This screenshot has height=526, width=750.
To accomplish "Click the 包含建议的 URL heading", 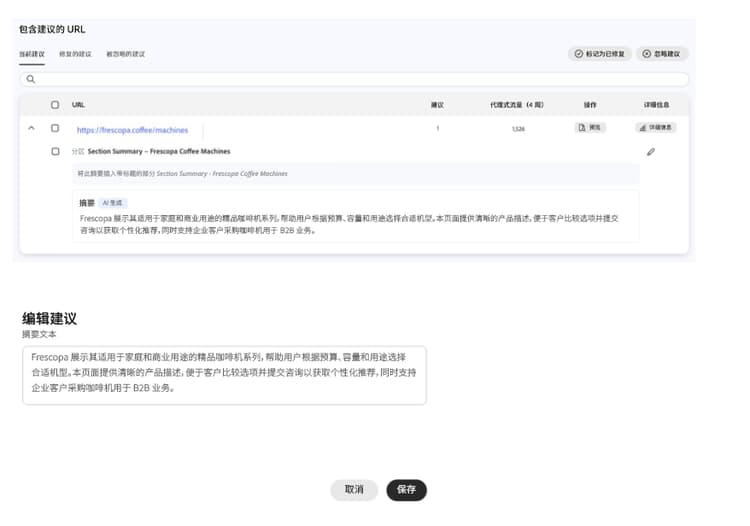I will pos(52,29).
